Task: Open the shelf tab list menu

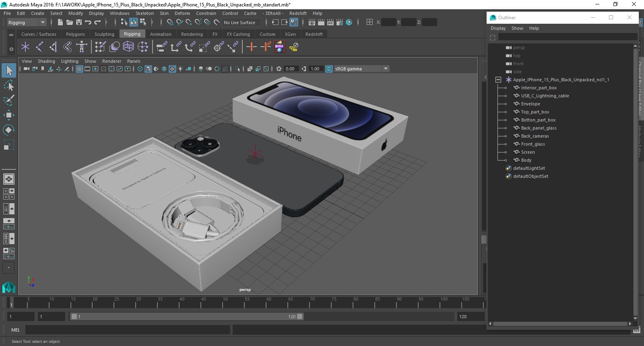Action: pos(11,35)
